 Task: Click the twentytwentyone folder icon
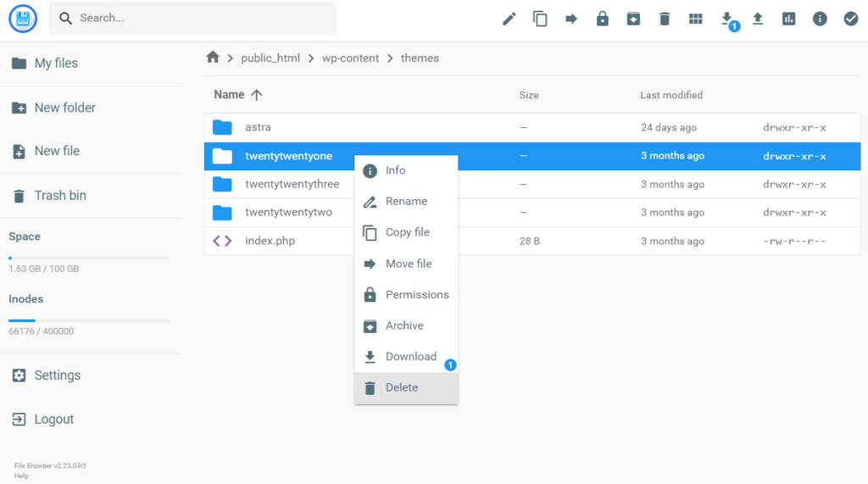click(222, 156)
